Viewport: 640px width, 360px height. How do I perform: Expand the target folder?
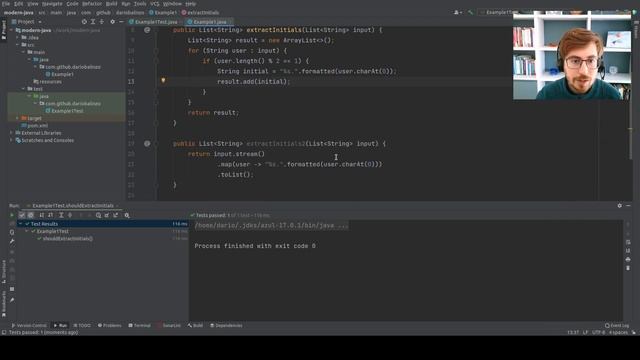(18, 118)
